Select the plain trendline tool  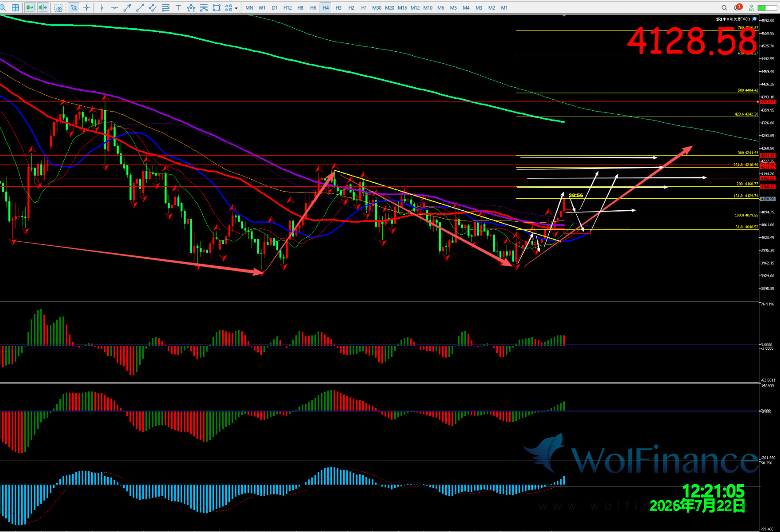pyautogui.click(x=140, y=8)
